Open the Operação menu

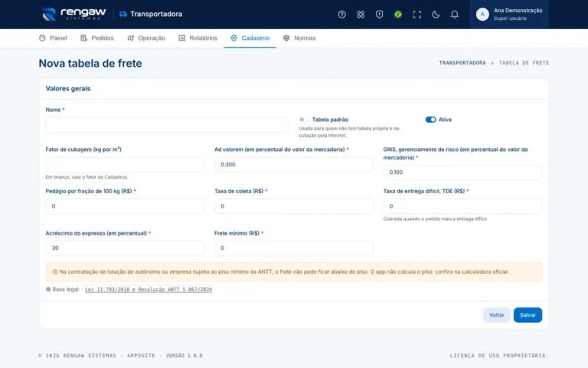tap(146, 38)
